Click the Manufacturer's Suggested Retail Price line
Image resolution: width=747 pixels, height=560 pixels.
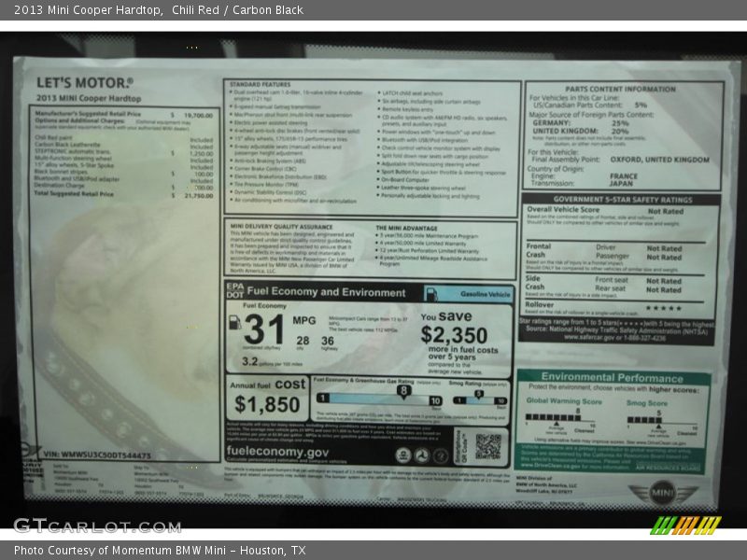(x=124, y=114)
